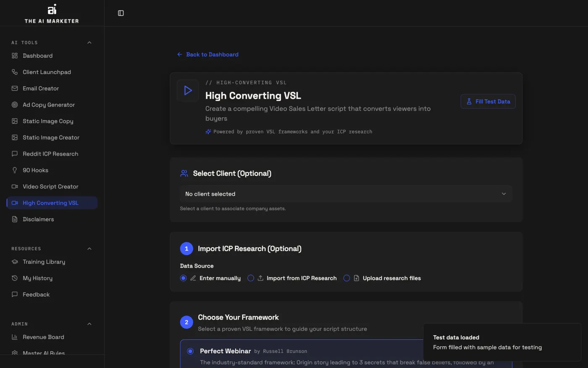The width and height of the screenshot is (588, 368).
Task: Click the Import ICP Research (Optional) heading
Action: [x=249, y=249]
